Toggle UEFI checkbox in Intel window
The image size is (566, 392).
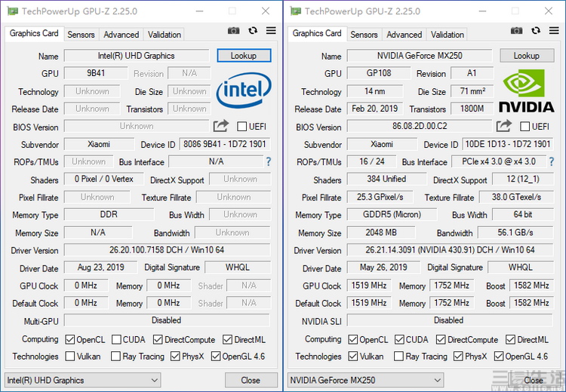pos(241,127)
